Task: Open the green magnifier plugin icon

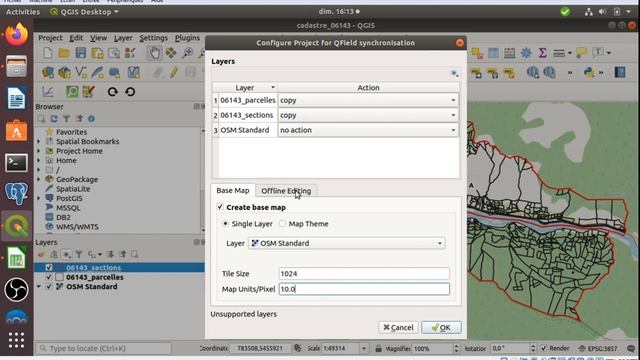Action: pos(72,92)
